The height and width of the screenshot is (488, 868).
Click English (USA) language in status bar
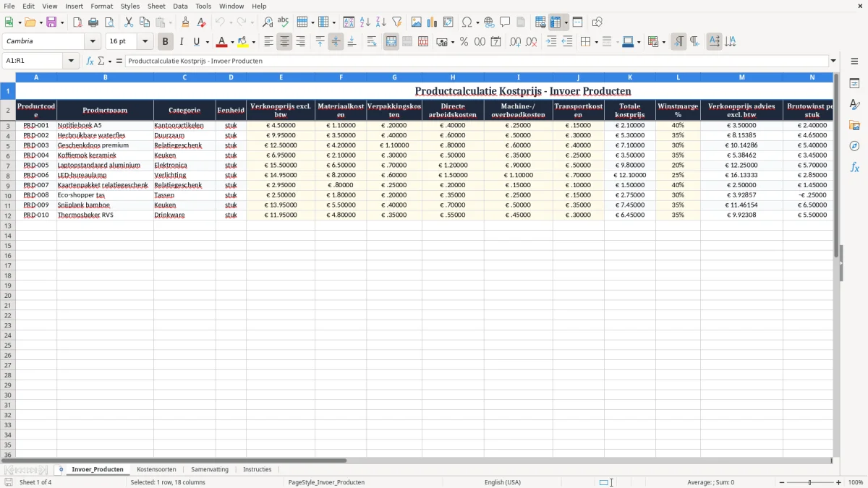pos(503,482)
